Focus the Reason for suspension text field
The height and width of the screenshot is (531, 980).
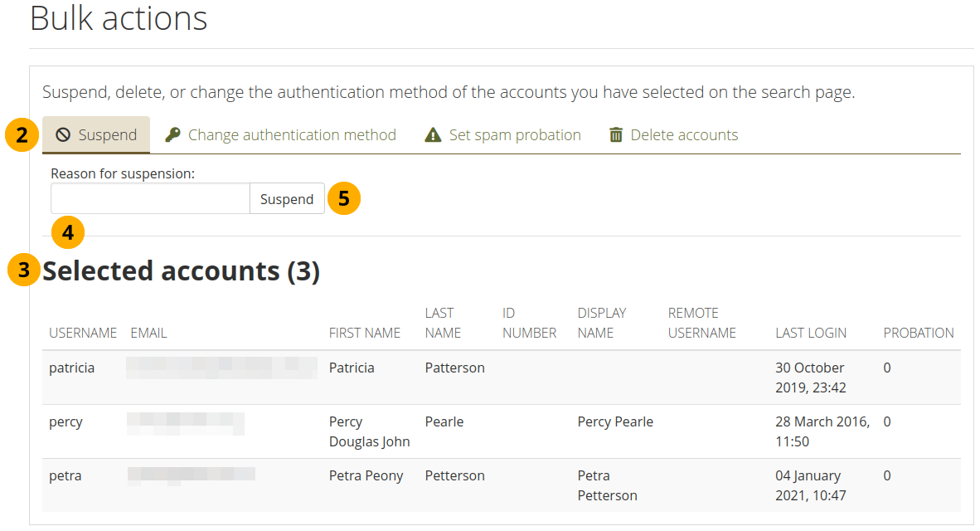pos(150,199)
